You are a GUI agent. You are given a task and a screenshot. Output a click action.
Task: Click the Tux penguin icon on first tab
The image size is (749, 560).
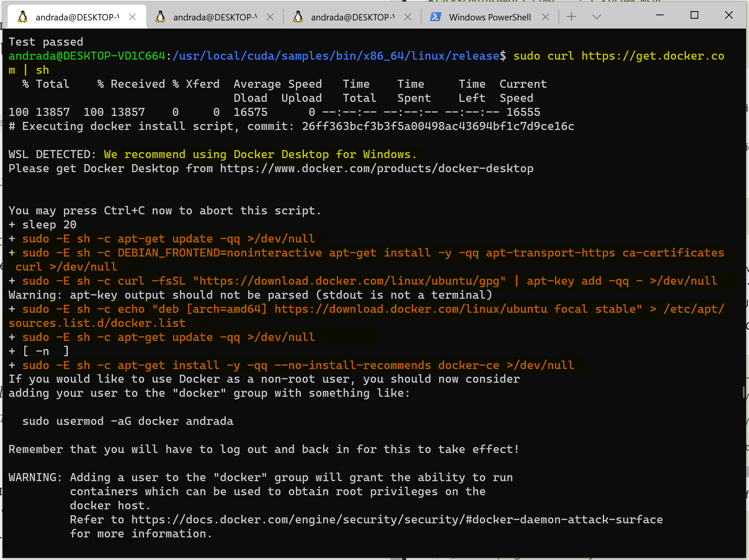tap(23, 17)
